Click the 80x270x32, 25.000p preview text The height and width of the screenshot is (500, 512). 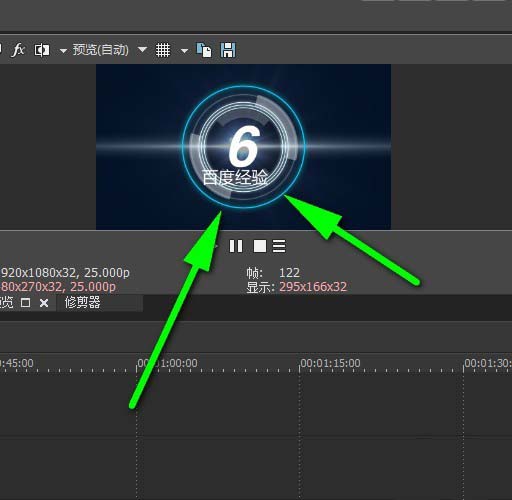[x=58, y=287]
